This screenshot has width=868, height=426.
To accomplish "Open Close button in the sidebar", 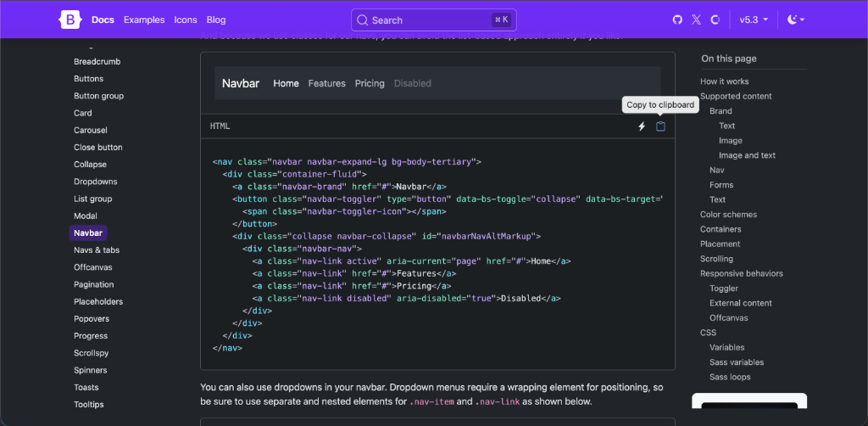I will click(x=98, y=148).
